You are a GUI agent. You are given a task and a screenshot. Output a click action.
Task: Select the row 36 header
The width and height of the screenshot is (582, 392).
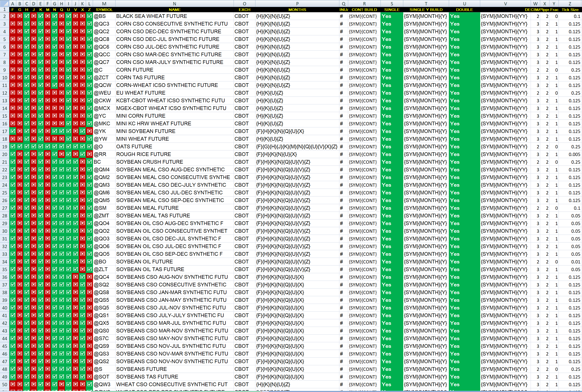coord(4,277)
